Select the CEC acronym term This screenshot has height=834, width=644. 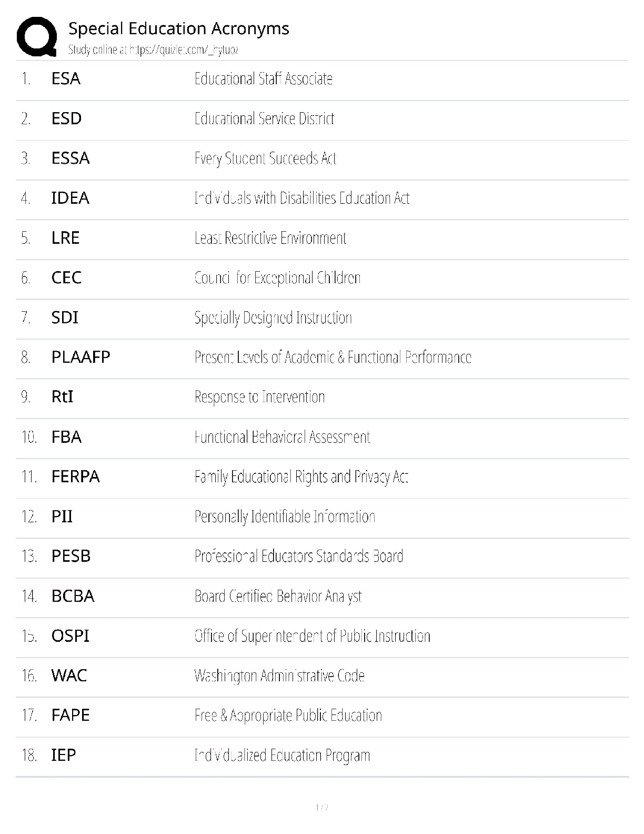(x=66, y=277)
